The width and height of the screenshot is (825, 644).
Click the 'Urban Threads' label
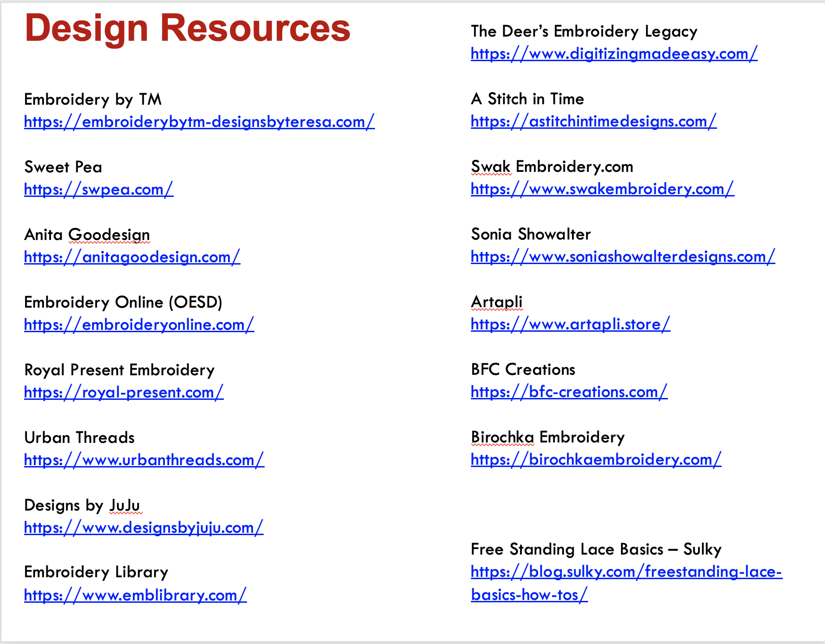point(79,437)
